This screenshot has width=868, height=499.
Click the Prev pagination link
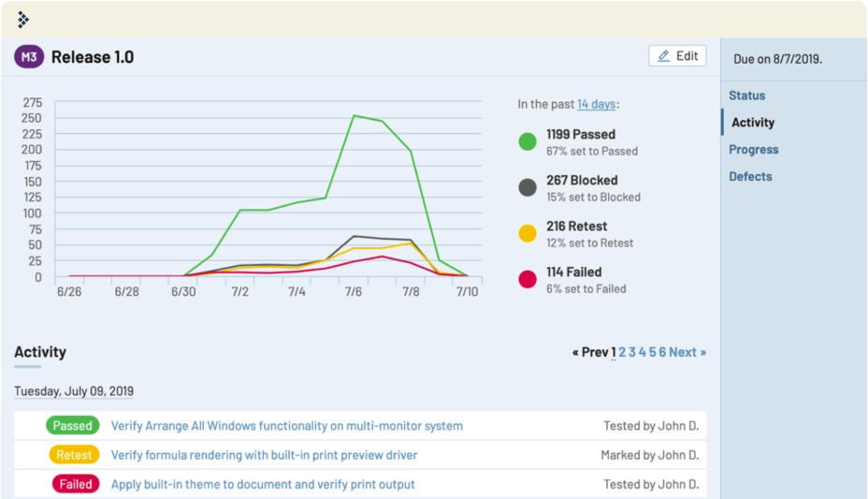tap(590, 352)
